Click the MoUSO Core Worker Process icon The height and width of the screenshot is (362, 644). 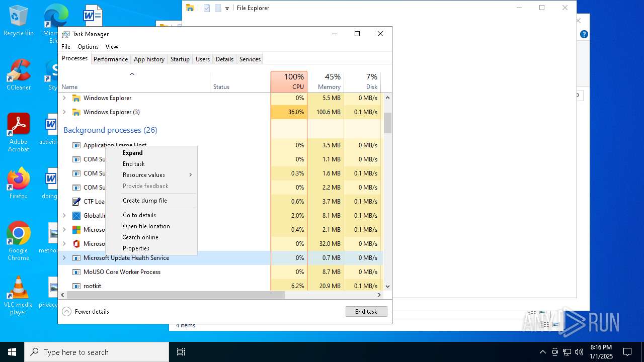coord(76,272)
